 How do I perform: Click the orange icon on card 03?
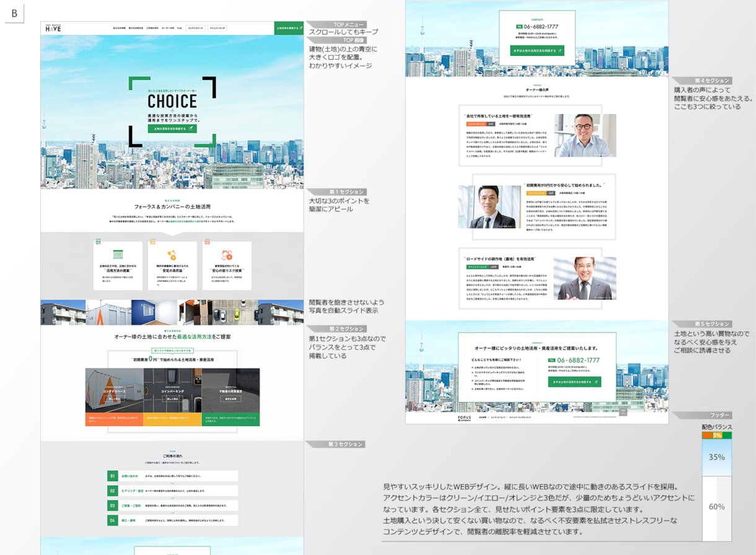[x=227, y=254]
